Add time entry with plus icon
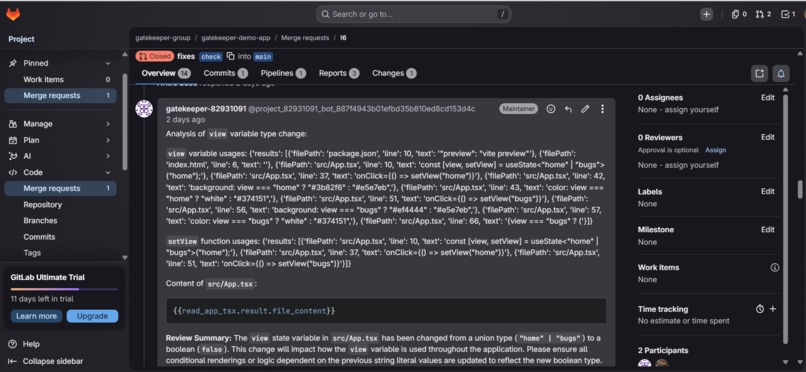This screenshot has height=372, width=806. (x=773, y=309)
